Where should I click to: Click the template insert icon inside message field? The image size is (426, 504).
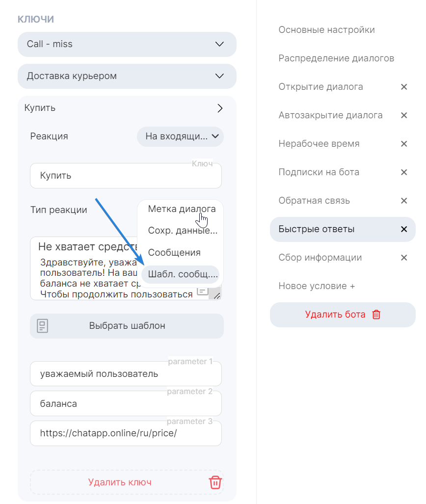coord(202,292)
